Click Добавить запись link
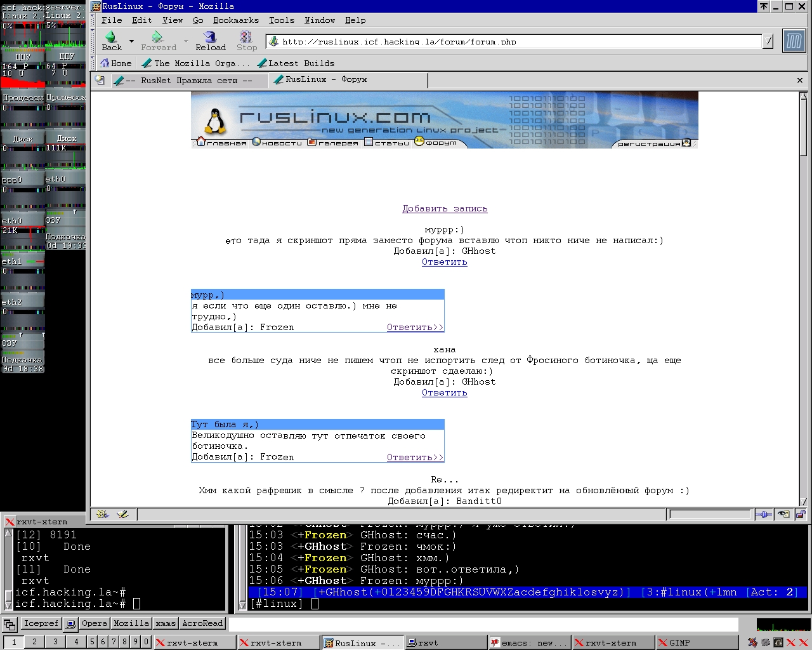Screen dimensions: 812x650 445,208
